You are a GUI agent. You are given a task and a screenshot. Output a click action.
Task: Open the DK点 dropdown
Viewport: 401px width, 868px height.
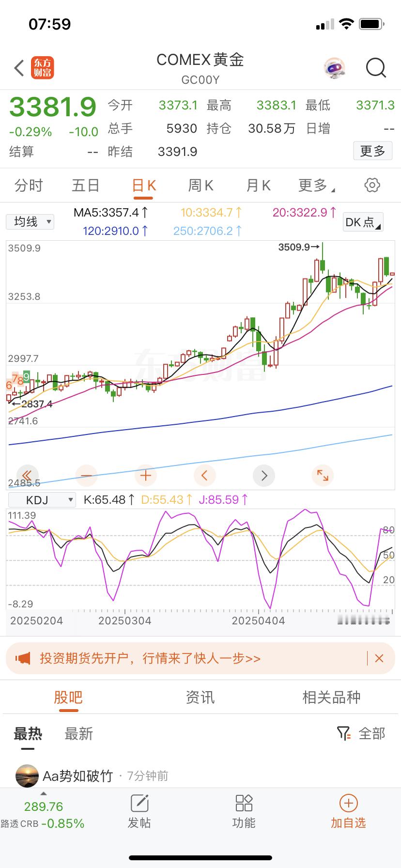pos(363,222)
